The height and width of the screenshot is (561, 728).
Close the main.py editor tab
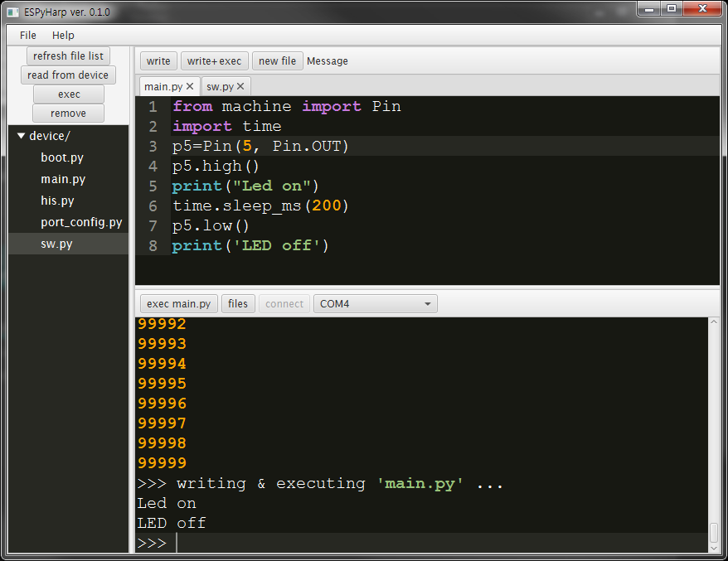click(x=190, y=86)
